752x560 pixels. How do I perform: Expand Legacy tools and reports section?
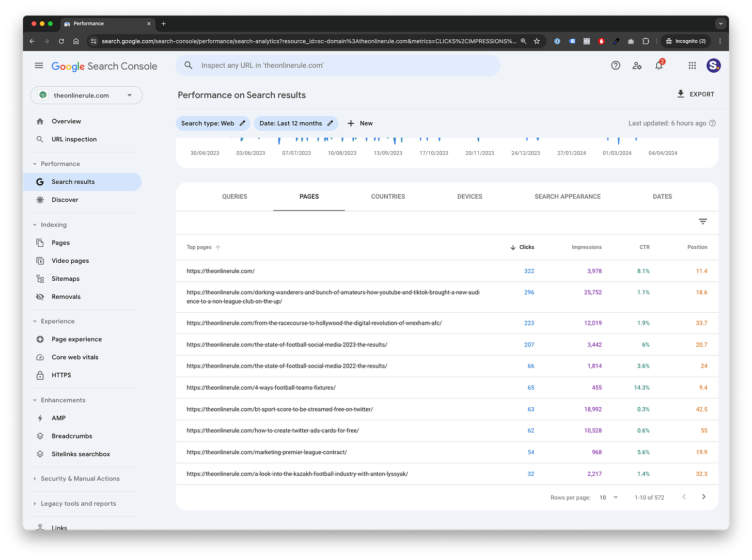coord(74,503)
